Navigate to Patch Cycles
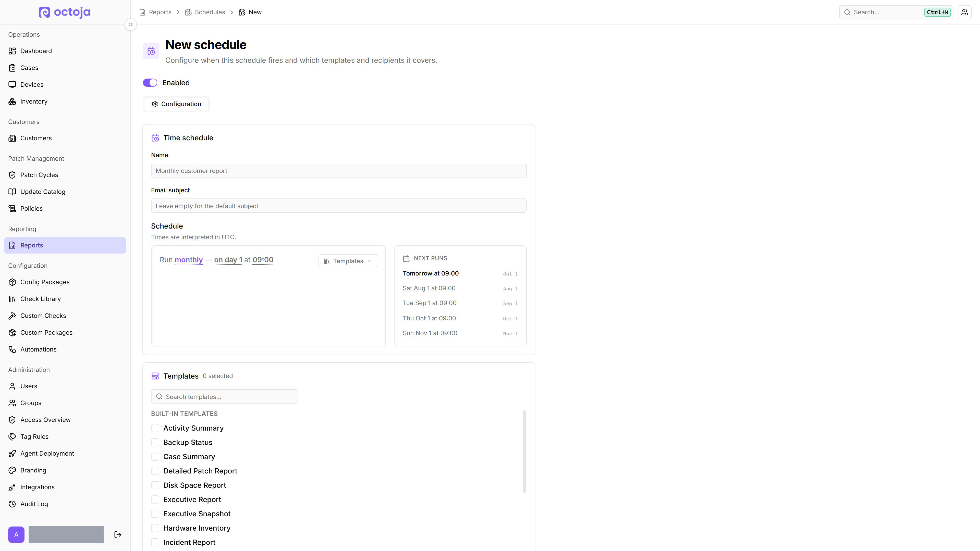The height and width of the screenshot is (551, 980). coord(65,175)
